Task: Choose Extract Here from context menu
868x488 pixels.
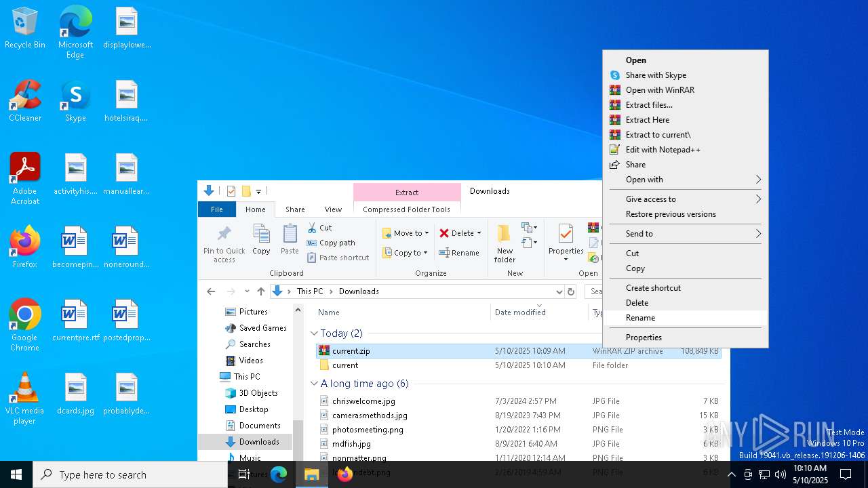Action: pos(686,120)
